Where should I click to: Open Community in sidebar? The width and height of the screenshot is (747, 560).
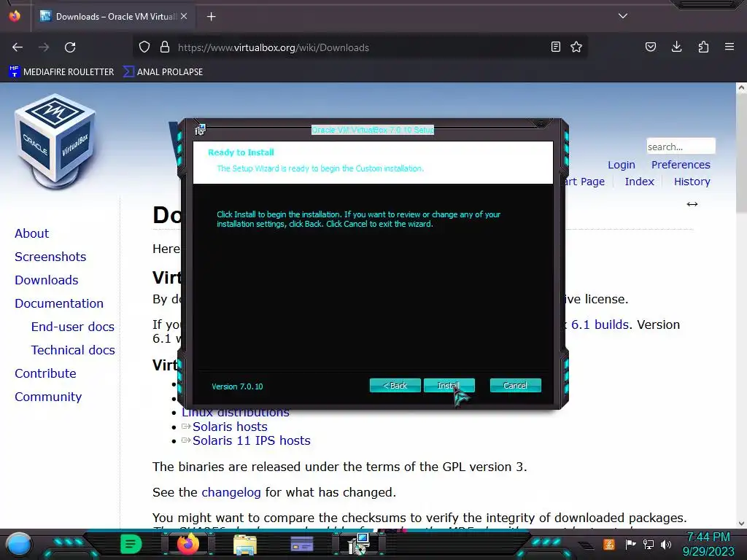[48, 397]
